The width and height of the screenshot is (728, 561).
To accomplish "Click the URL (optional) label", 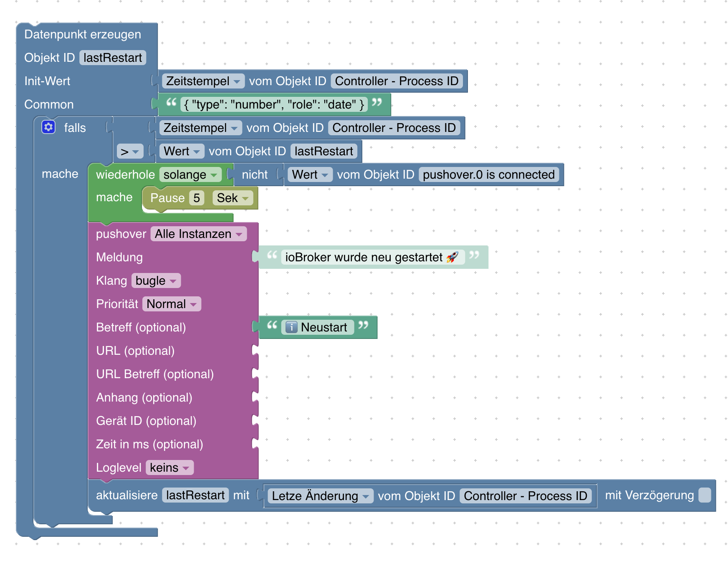I will pos(135,351).
